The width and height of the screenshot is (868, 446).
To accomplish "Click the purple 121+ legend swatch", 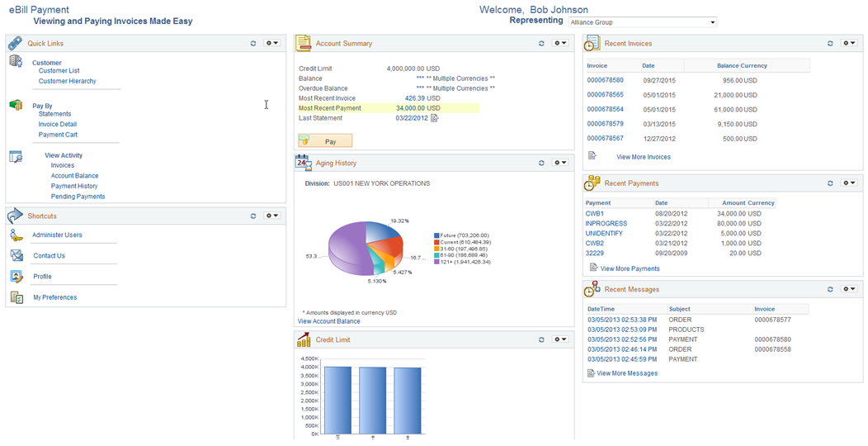I will coord(436,262).
